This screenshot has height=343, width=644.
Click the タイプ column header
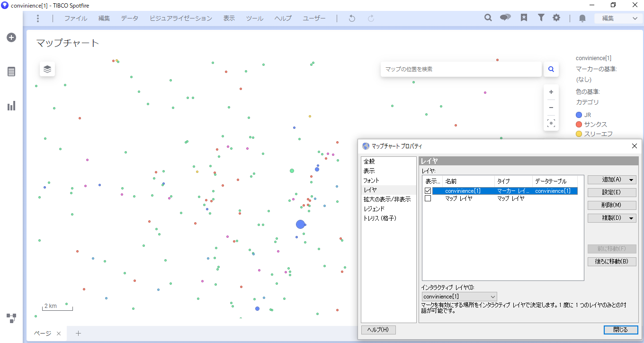pos(514,181)
